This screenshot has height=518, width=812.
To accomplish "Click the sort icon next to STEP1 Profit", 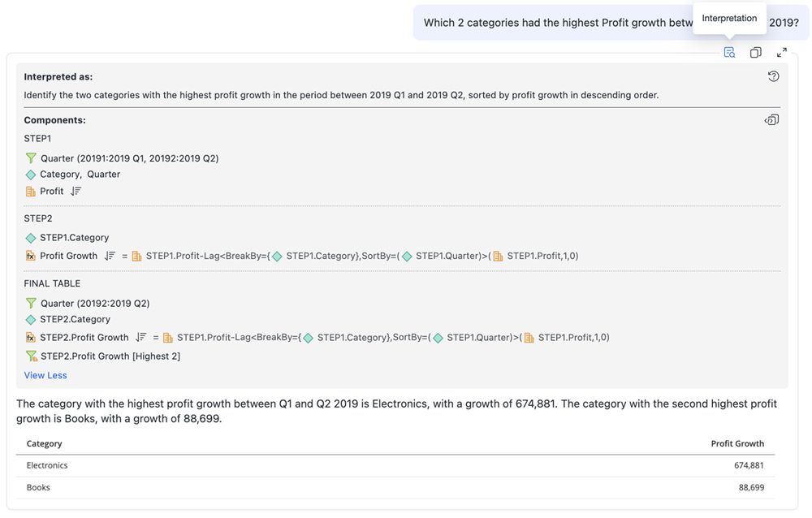I will [x=76, y=192].
